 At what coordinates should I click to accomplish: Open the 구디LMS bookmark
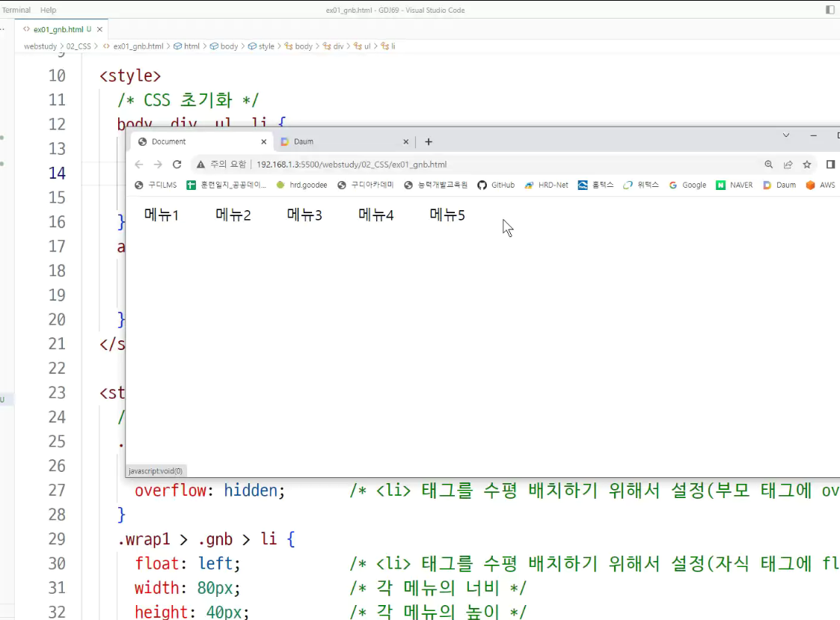[x=156, y=185]
